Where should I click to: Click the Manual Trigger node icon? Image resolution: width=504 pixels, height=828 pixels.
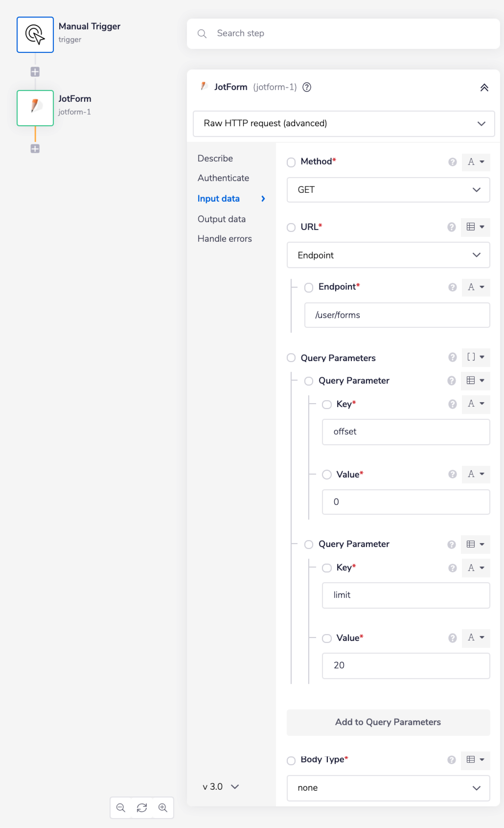(35, 35)
